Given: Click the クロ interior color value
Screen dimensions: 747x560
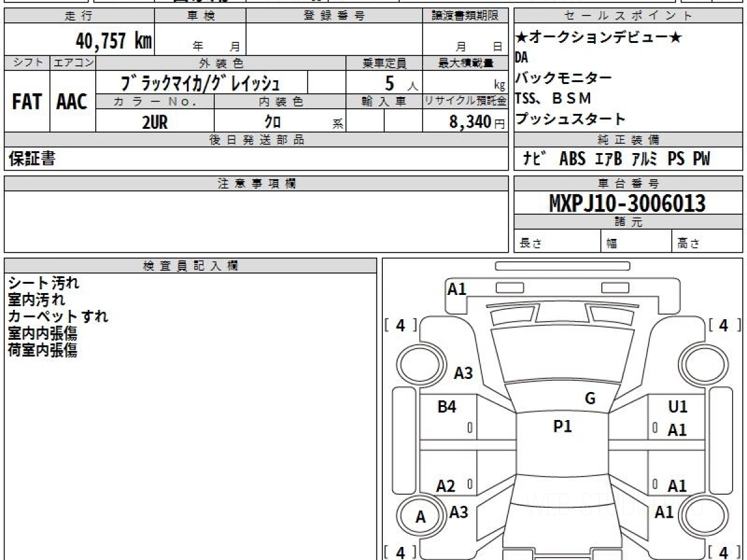Looking at the screenshot, I should coord(273,122).
